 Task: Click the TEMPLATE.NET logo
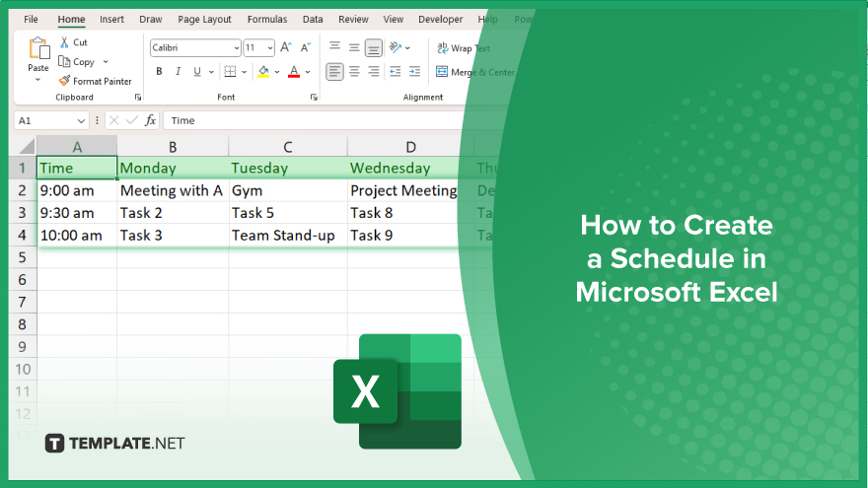(114, 444)
